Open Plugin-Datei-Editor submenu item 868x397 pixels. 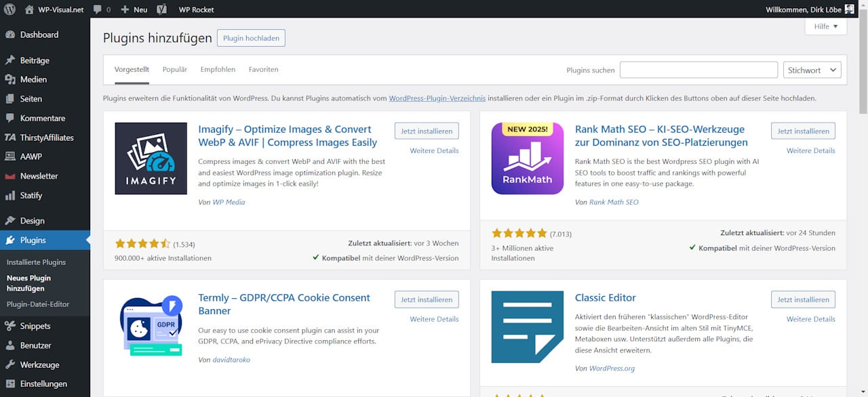pos(38,304)
